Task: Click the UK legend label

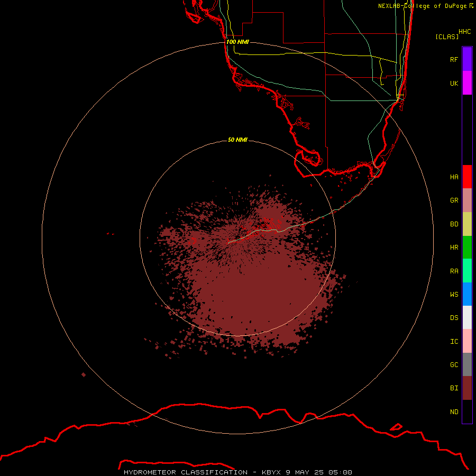Action: [454, 83]
